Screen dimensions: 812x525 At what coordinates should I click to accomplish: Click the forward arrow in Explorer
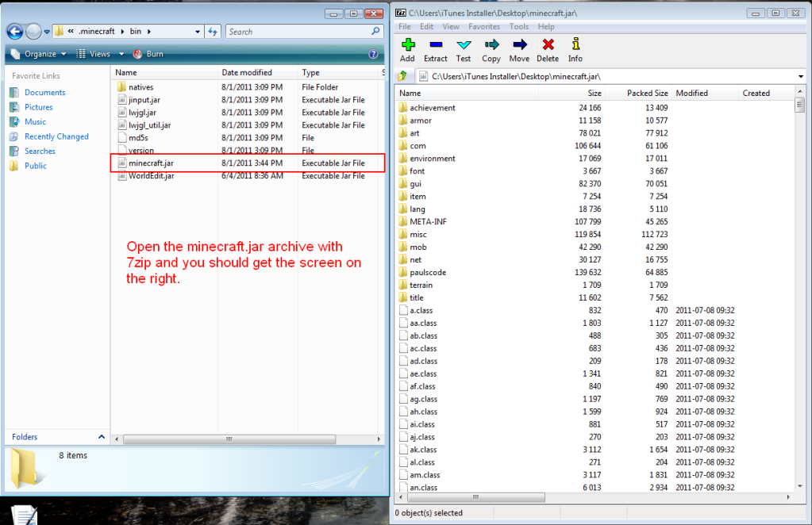click(33, 32)
